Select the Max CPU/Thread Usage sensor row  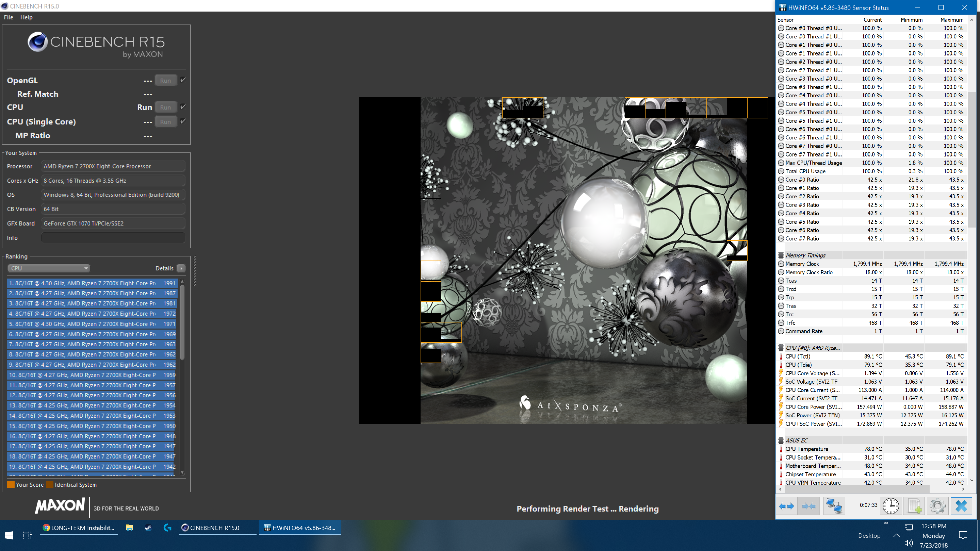pos(871,163)
